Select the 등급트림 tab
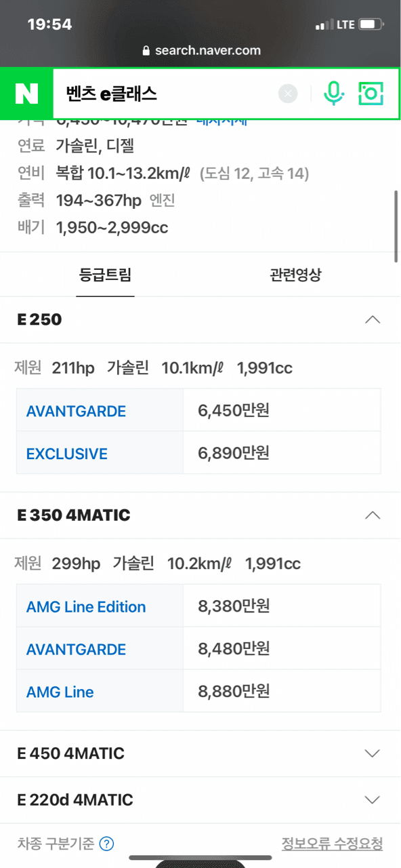The height and width of the screenshot is (868, 401). 105,275
